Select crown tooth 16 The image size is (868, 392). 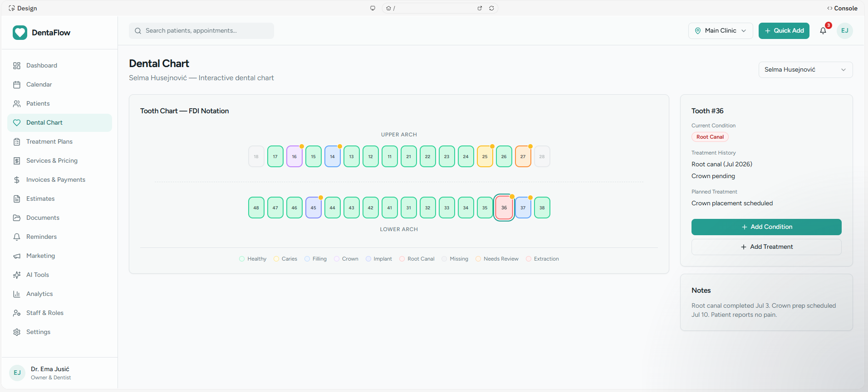294,156
